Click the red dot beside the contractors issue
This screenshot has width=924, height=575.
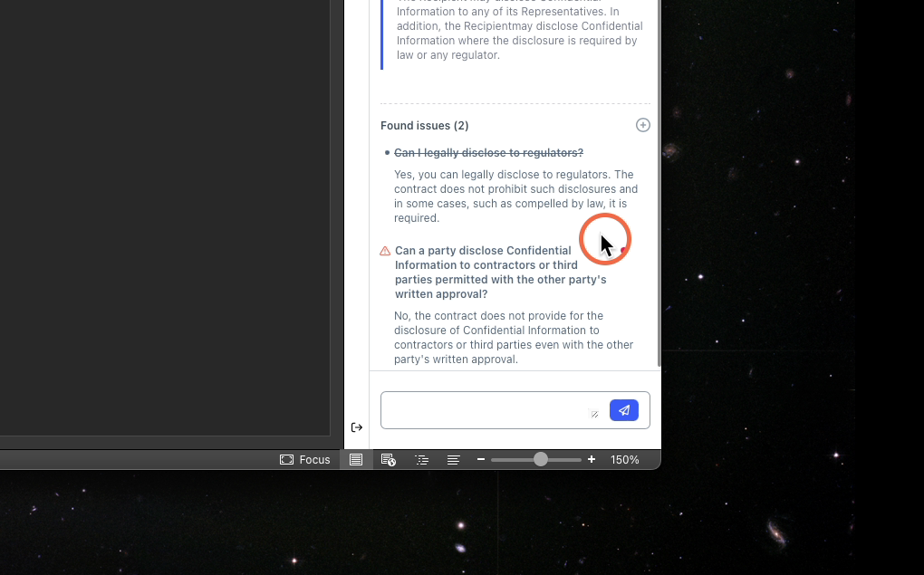623,251
